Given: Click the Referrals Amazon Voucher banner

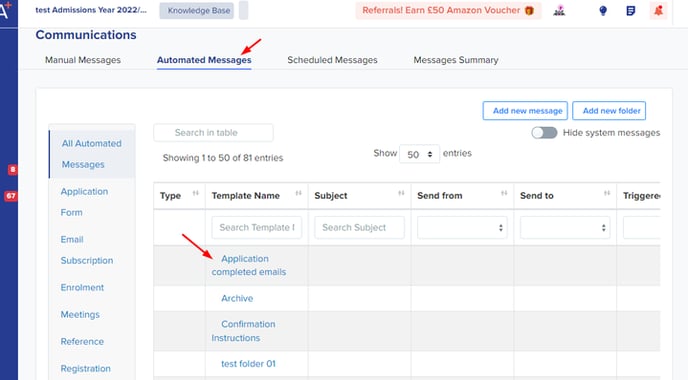Looking at the screenshot, I should tap(448, 11).
